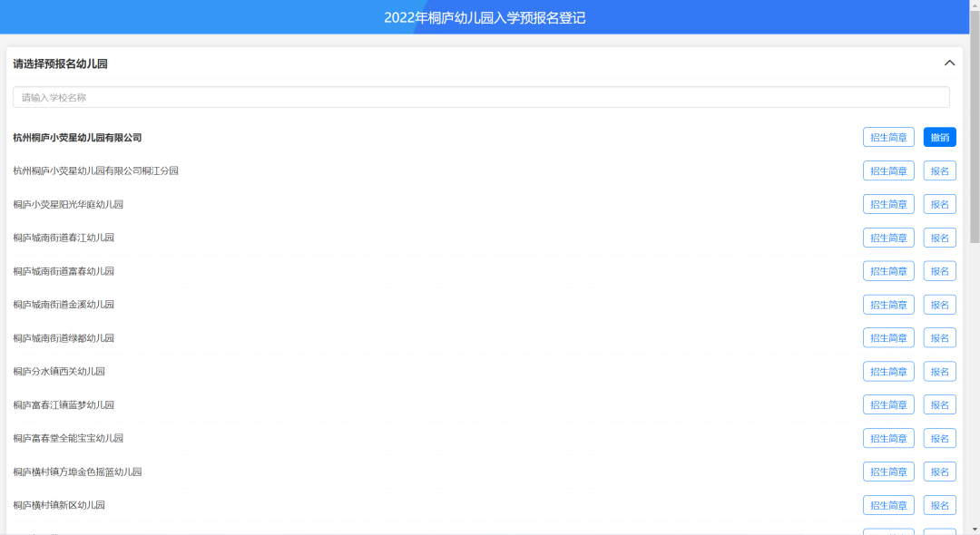Click 报名 for 桐庐城南街道金溪幼儿园

939,304
